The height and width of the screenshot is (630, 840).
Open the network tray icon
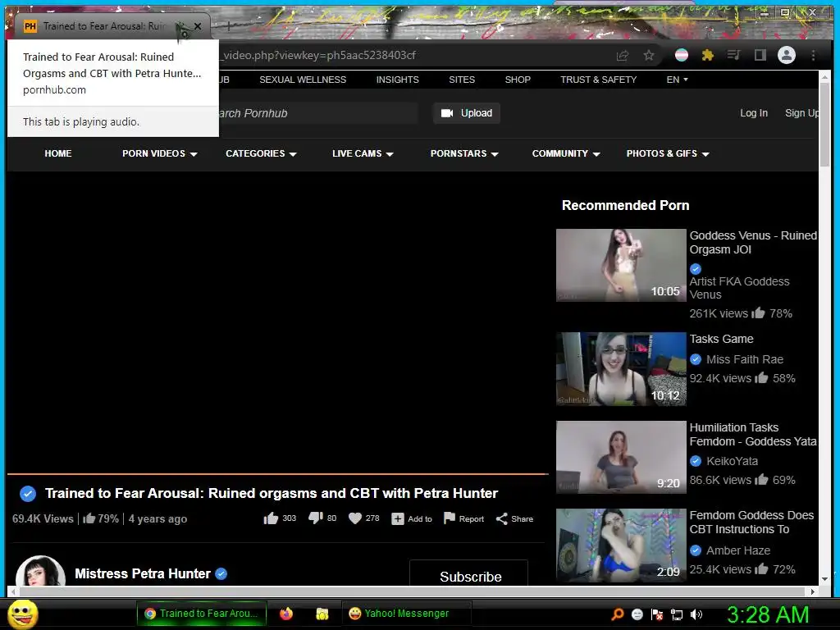tap(677, 615)
